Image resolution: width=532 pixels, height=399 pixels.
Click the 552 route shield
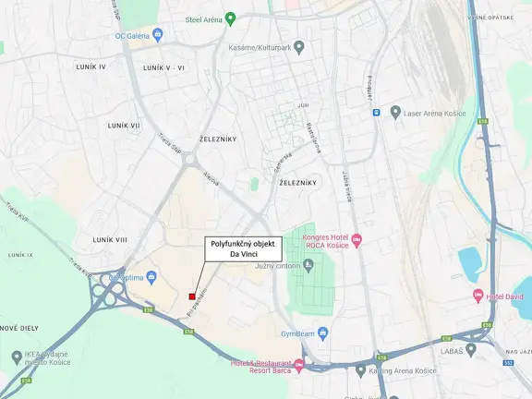tap(508, 363)
